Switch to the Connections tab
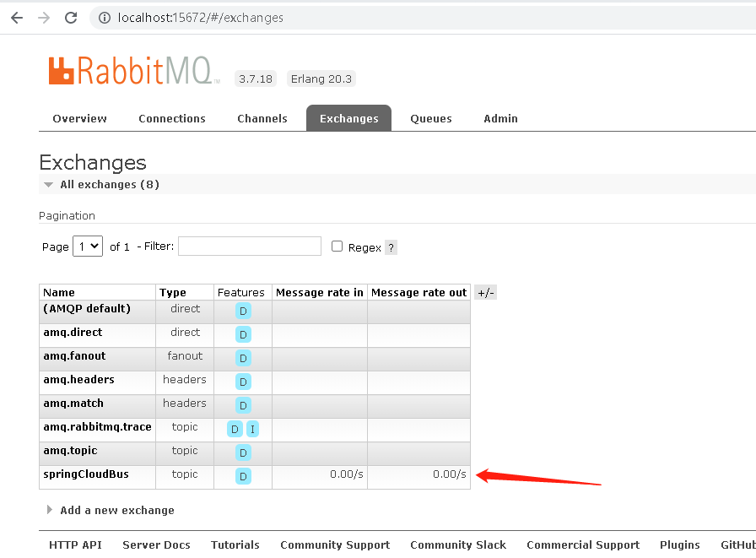This screenshot has width=756, height=558. pos(172,119)
